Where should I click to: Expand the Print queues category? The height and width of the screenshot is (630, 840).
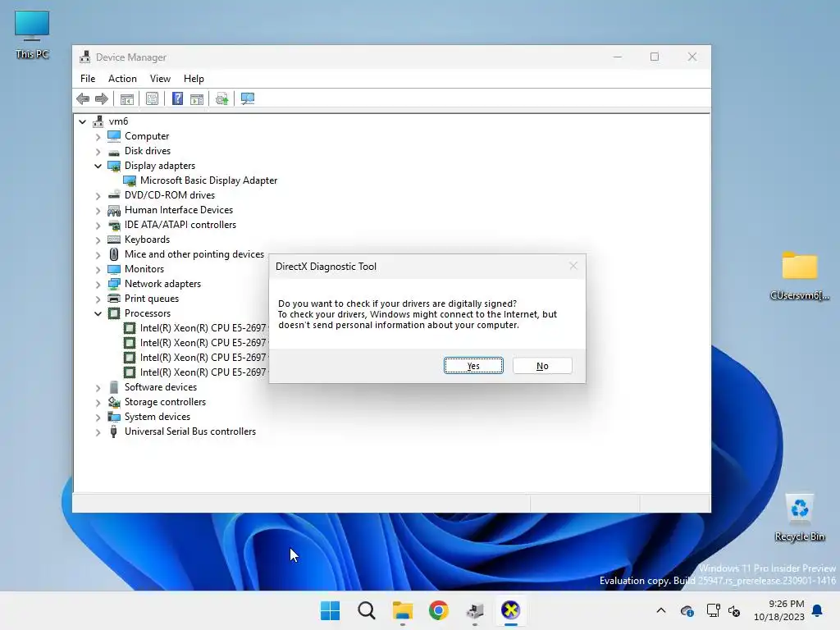tap(98, 299)
